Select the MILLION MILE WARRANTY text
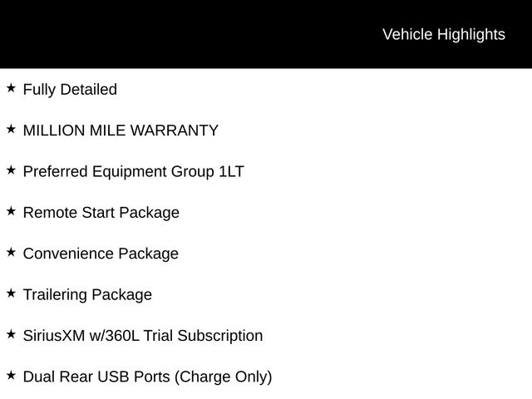Viewport: 532px width, 399px height. click(121, 131)
